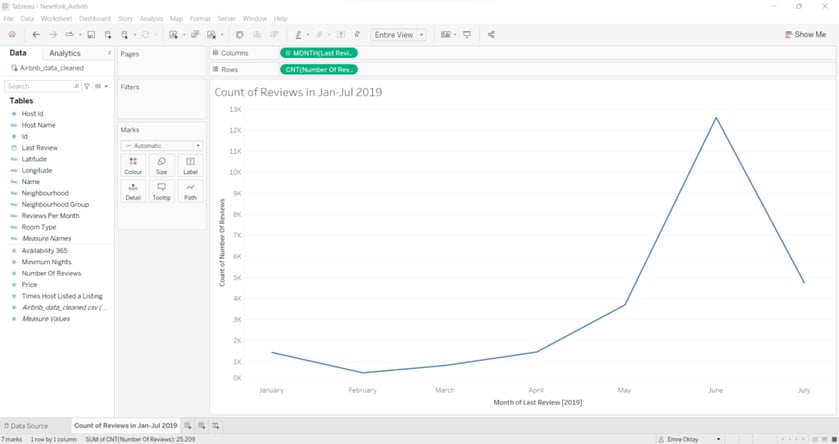The width and height of the screenshot is (839, 444).
Task: Open the Size marks card
Action: [x=161, y=165]
